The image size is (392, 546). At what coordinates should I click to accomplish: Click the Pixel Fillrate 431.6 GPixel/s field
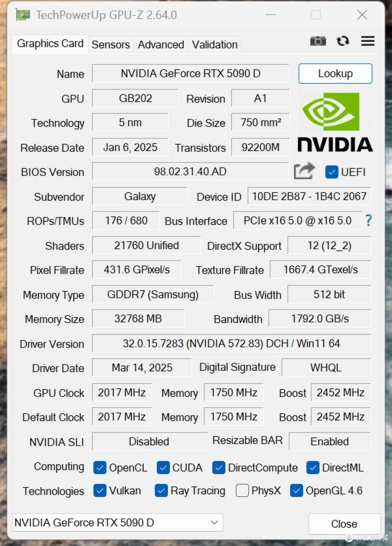click(136, 270)
